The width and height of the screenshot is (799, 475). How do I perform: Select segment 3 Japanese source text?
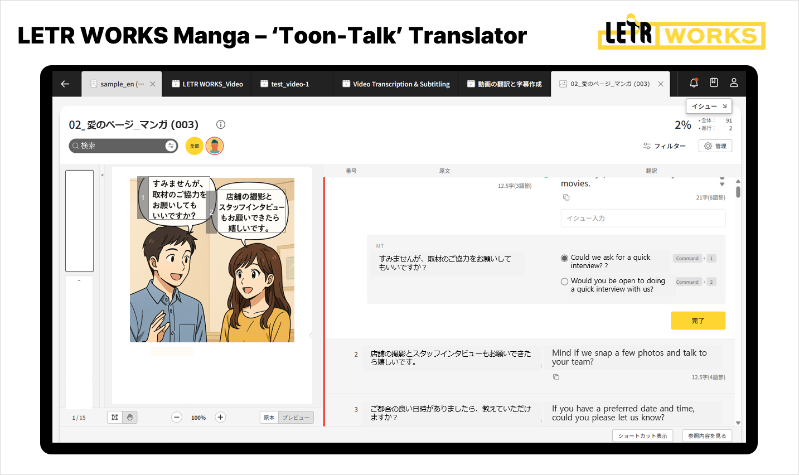(450, 413)
